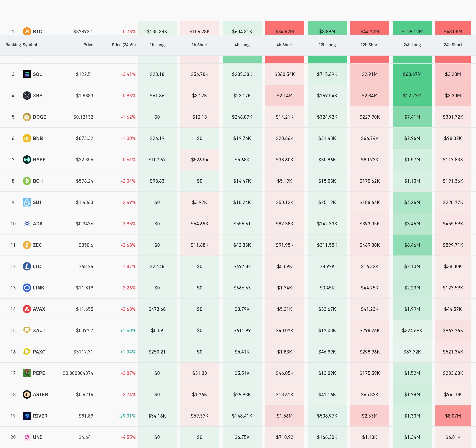Sort table by Ranking header
Screen dimensions: 476x448
click(x=13, y=45)
